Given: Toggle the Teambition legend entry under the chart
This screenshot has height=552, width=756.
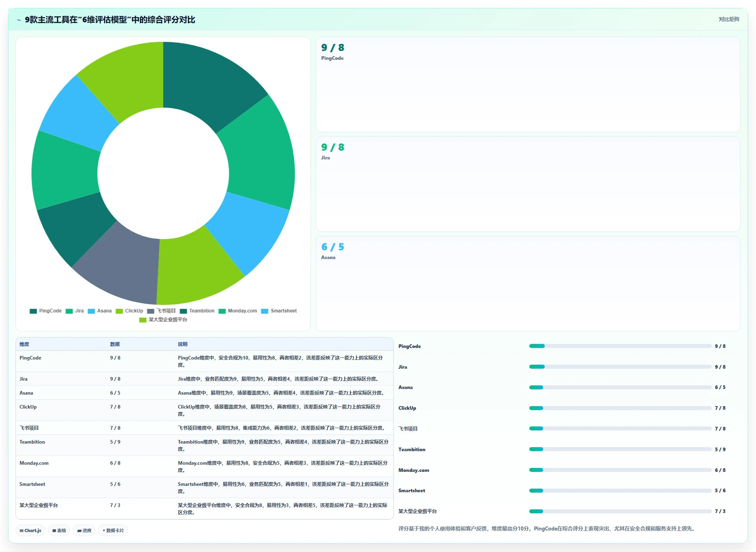Looking at the screenshot, I should [x=197, y=311].
